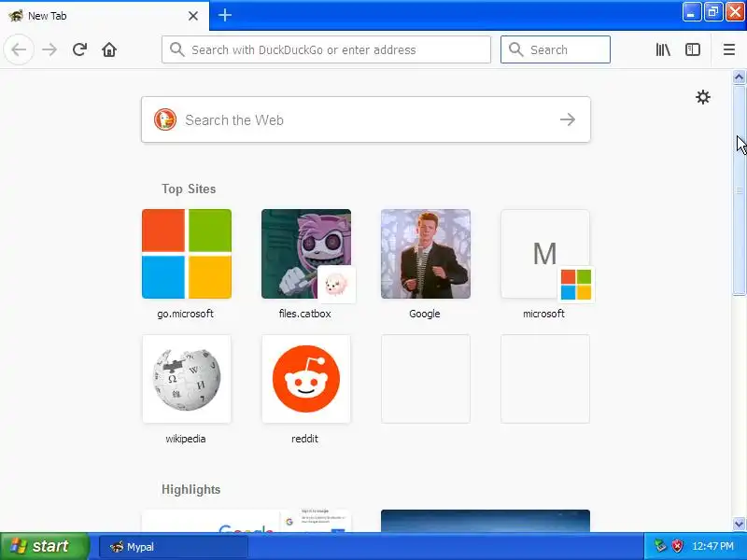Select the New Tab tab

click(x=105, y=16)
